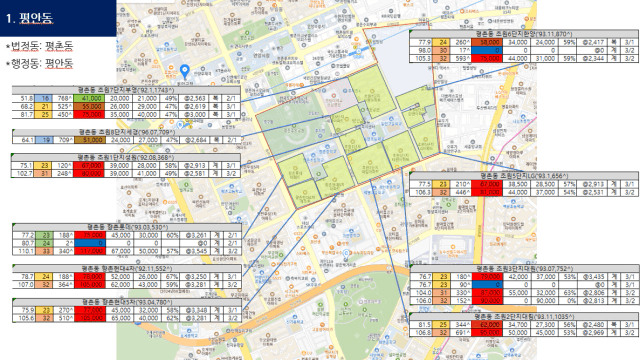640x360 pixels.
Task: Click the red price cell '95,000'
Action: click(487, 333)
